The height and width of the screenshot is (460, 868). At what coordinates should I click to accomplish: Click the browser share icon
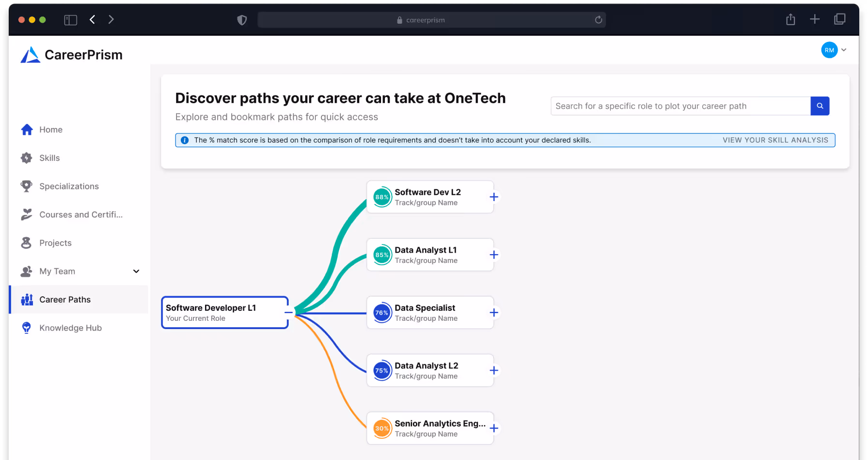[x=791, y=19]
